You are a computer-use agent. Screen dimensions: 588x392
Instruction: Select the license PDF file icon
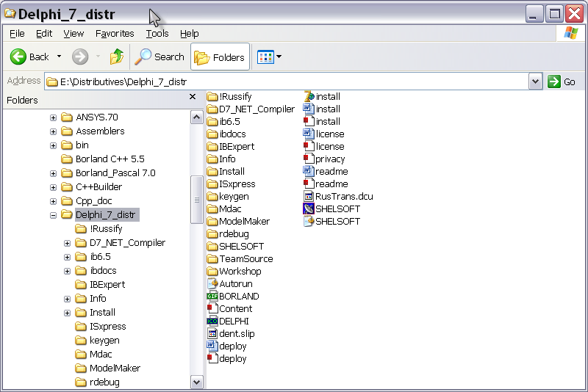point(309,146)
